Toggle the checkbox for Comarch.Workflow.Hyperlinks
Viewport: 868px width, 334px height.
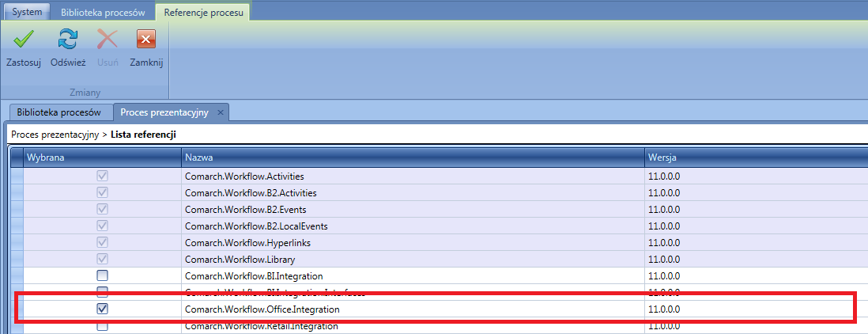coord(103,243)
